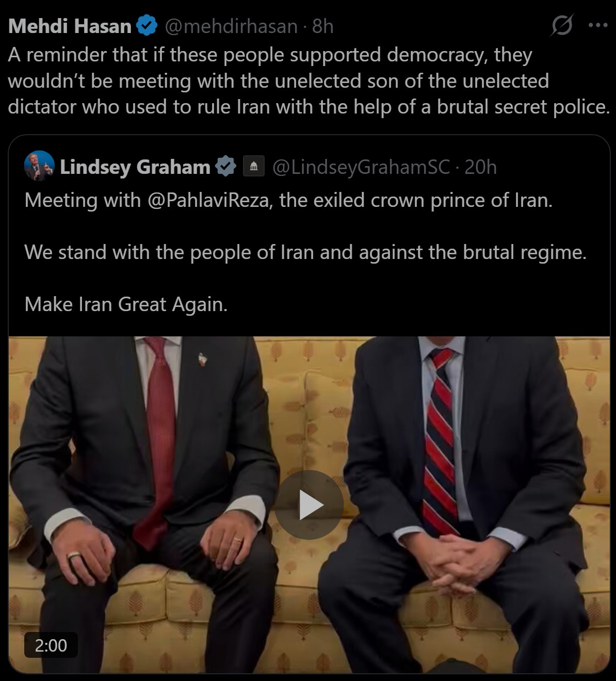Open the Lindsey Graham display name
Image resolution: width=616 pixels, height=681 pixels.
(x=135, y=167)
